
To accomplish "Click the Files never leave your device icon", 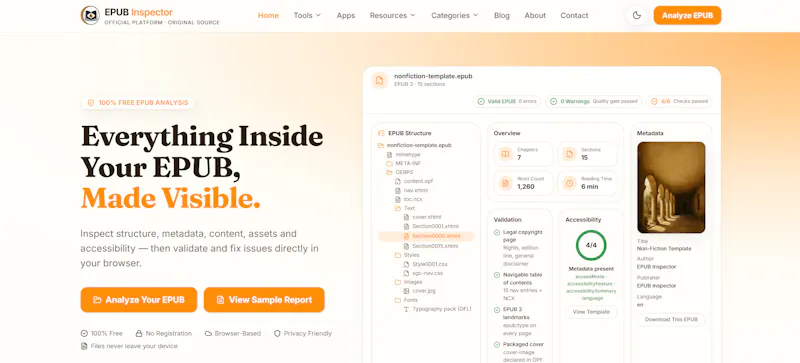I will click(84, 346).
